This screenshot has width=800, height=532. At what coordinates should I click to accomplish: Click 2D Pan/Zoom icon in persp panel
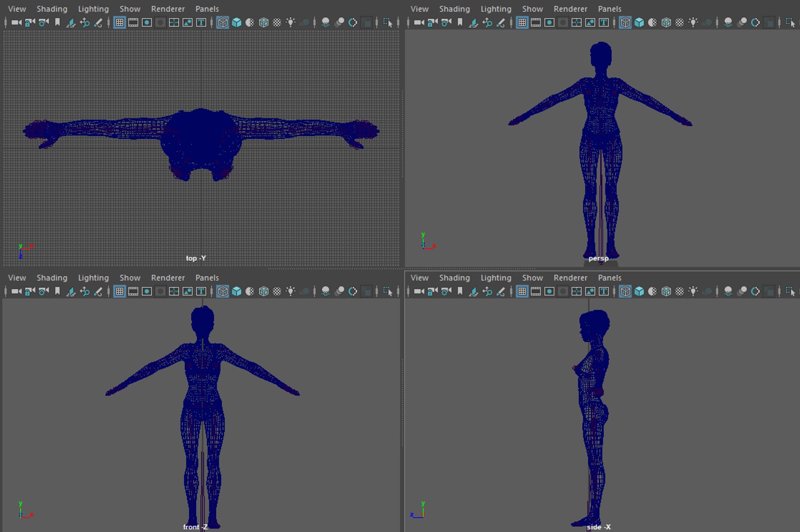tap(487, 23)
